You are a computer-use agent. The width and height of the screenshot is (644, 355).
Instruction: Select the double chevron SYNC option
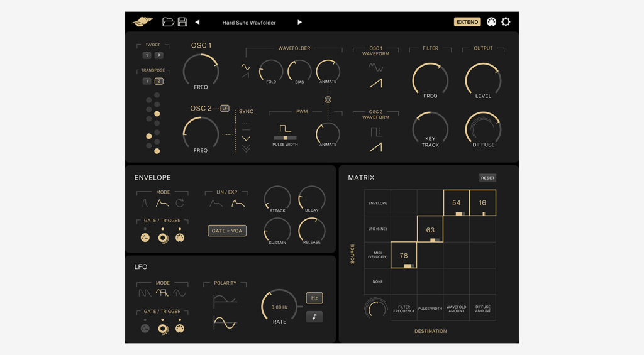pyautogui.click(x=246, y=149)
